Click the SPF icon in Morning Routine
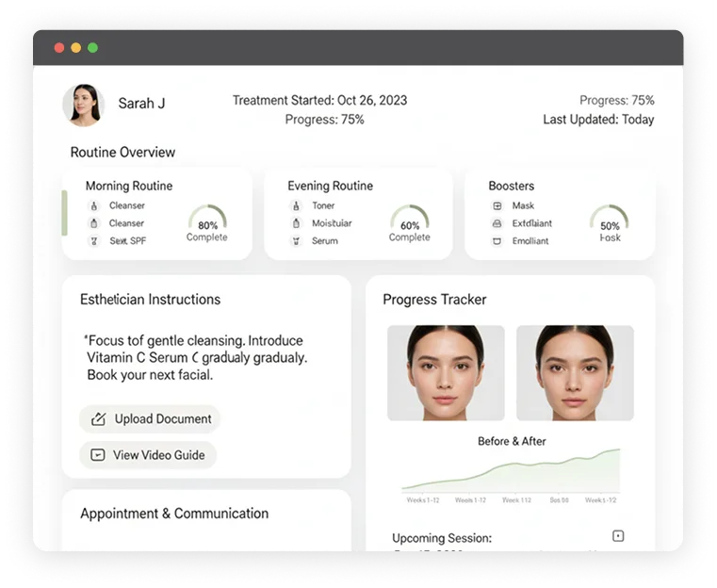The width and height of the screenshot is (717, 588). [93, 241]
